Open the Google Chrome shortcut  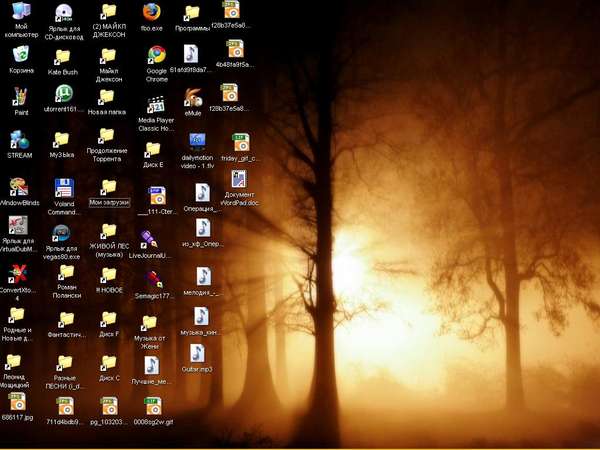tap(156, 56)
